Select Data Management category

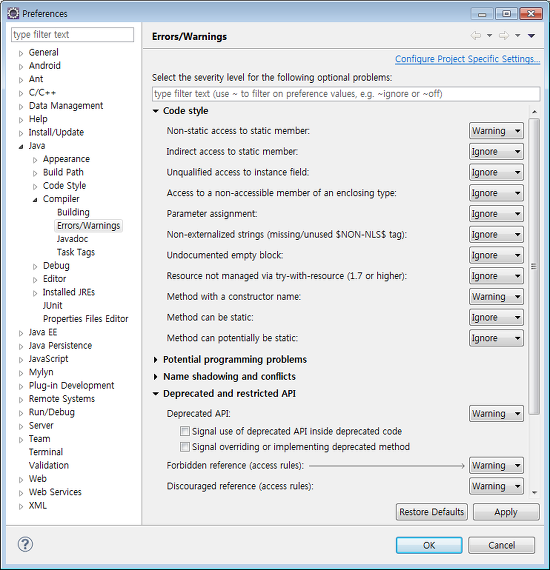[66, 106]
